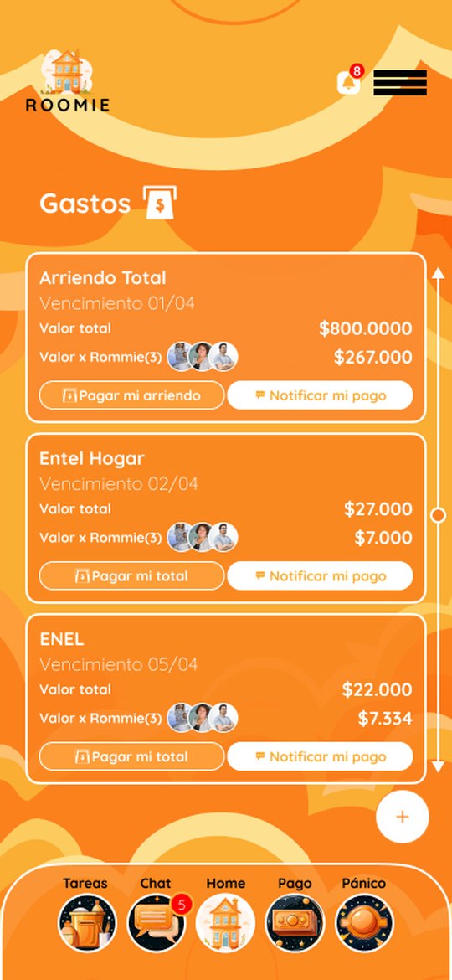Tap roommate avatars on Arriendo Total card
The width and height of the screenshot is (452, 980).
[x=203, y=357]
